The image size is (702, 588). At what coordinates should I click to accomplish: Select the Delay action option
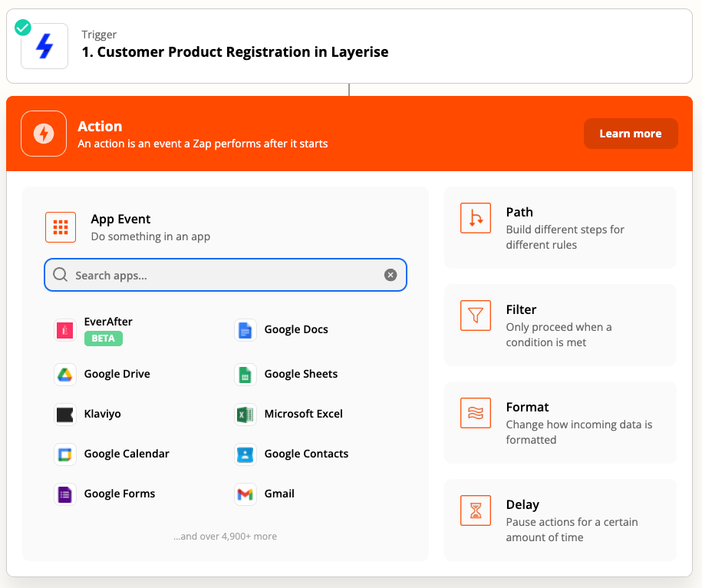(560, 520)
